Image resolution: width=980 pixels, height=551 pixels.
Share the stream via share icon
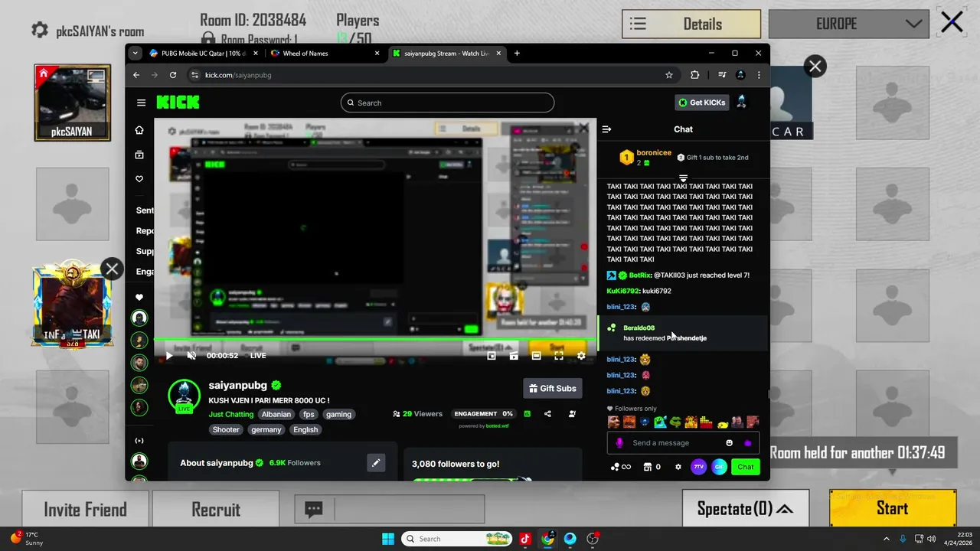coord(547,414)
